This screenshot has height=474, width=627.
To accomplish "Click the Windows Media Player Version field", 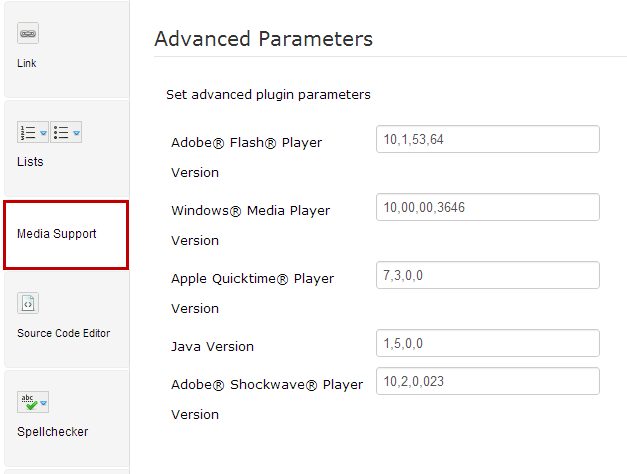I will point(488,207).
